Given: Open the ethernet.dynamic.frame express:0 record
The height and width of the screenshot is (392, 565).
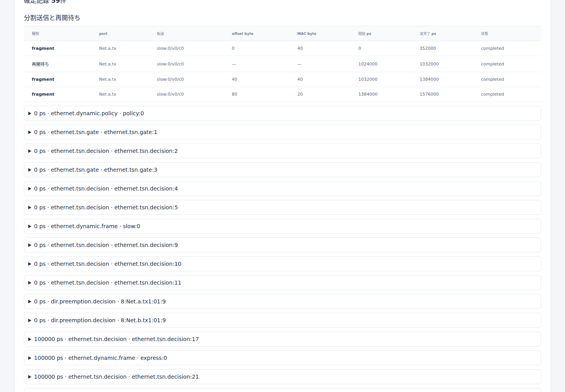Looking at the screenshot, I should [282, 358].
